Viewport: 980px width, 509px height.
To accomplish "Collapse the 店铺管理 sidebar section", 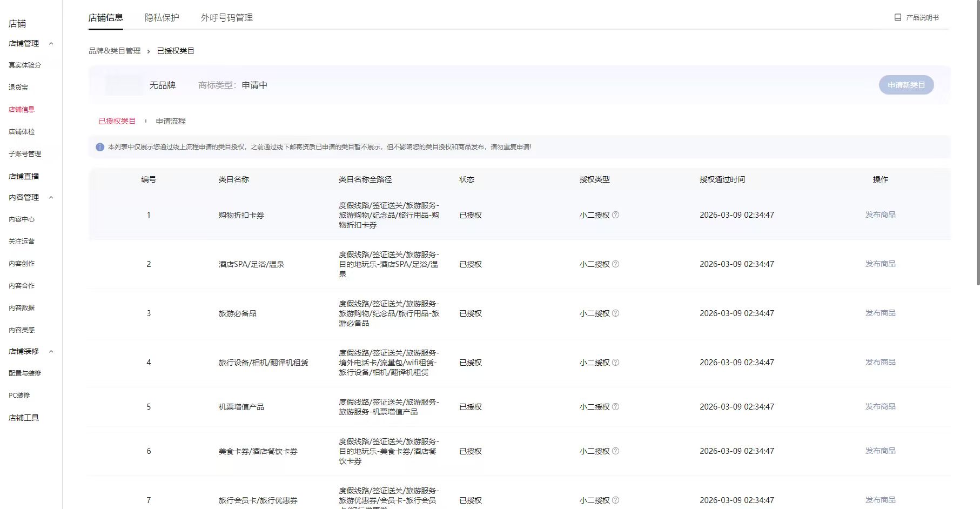I will point(51,44).
